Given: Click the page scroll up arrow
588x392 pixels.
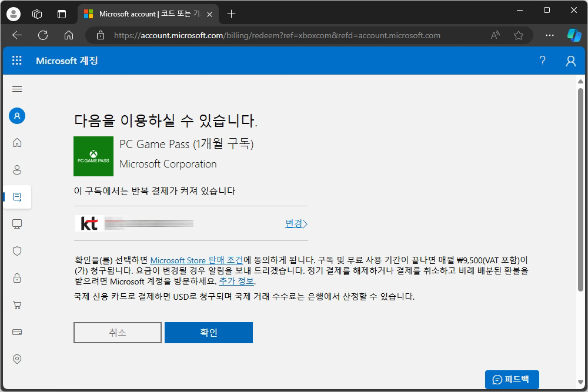Looking at the screenshot, I should (x=580, y=81).
